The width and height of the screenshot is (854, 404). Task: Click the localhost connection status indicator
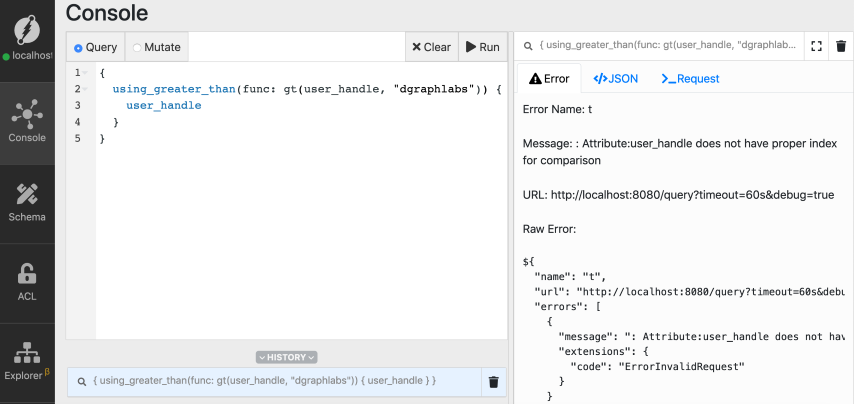click(x=27, y=55)
